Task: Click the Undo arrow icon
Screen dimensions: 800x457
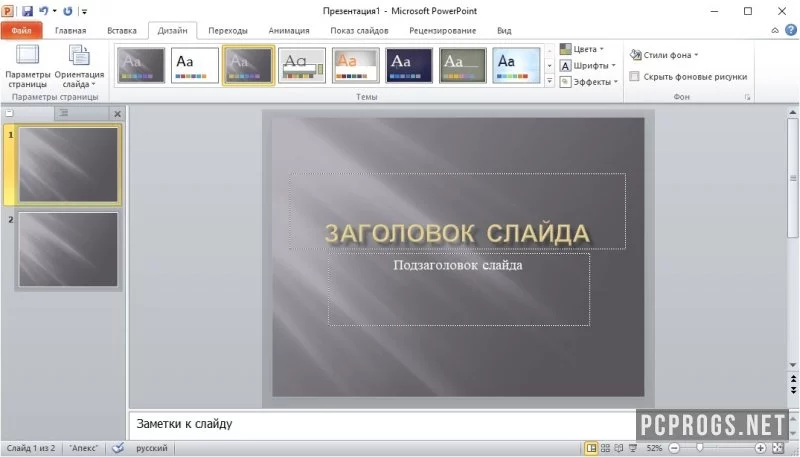Action: tap(44, 11)
